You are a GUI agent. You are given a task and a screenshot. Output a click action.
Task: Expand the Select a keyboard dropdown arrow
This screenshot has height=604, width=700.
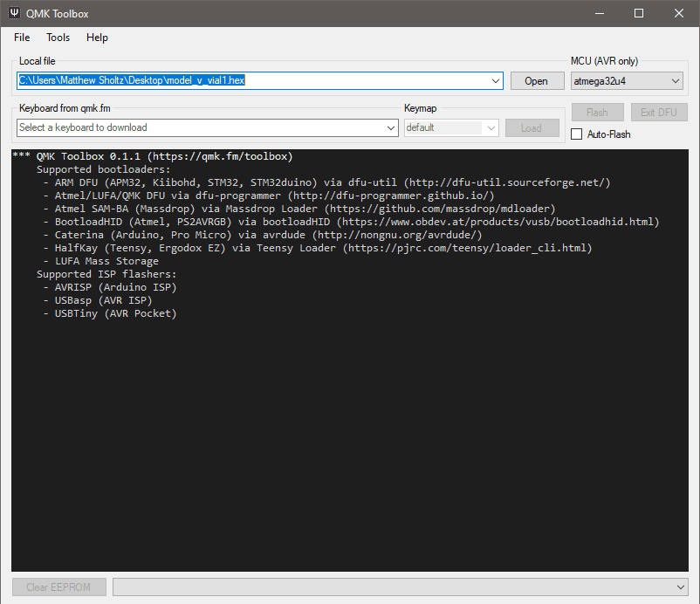tap(391, 127)
